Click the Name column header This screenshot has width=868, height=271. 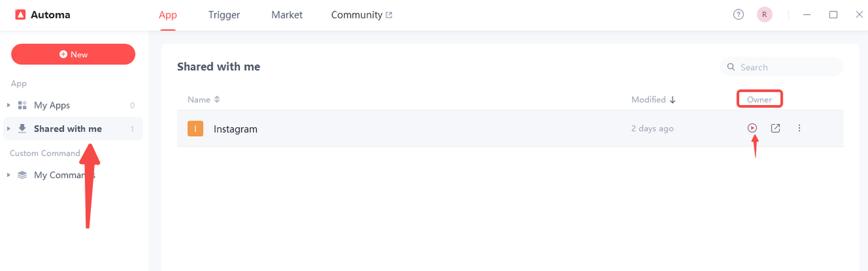[x=199, y=100]
